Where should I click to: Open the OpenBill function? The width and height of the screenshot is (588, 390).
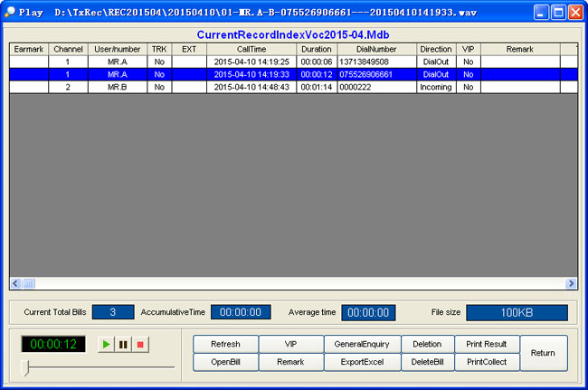225,362
